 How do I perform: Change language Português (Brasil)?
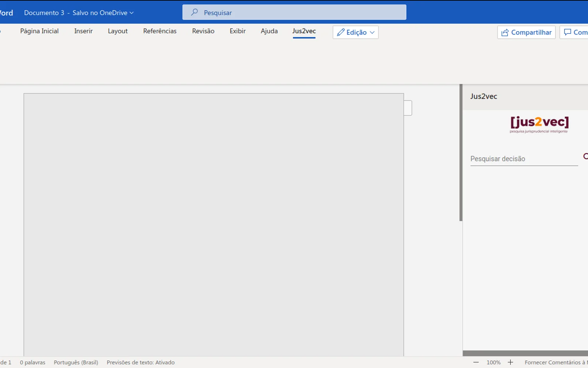tap(76, 362)
